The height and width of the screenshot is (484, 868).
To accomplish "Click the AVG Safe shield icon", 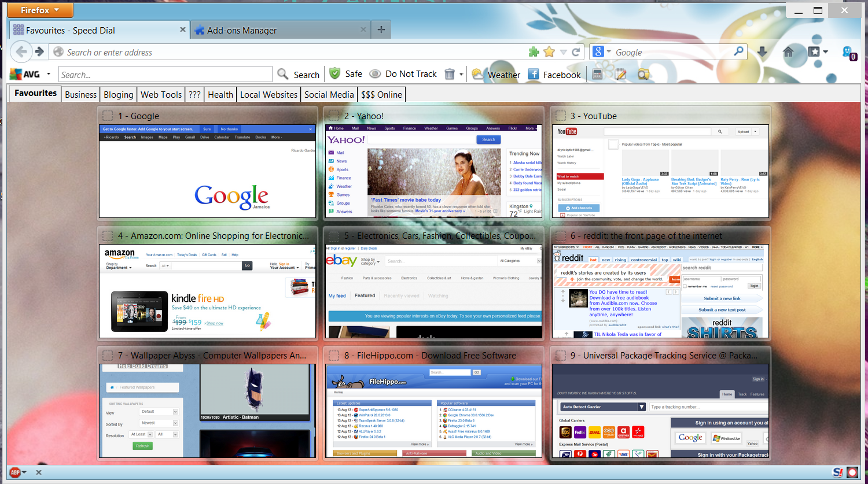I will click(x=334, y=73).
